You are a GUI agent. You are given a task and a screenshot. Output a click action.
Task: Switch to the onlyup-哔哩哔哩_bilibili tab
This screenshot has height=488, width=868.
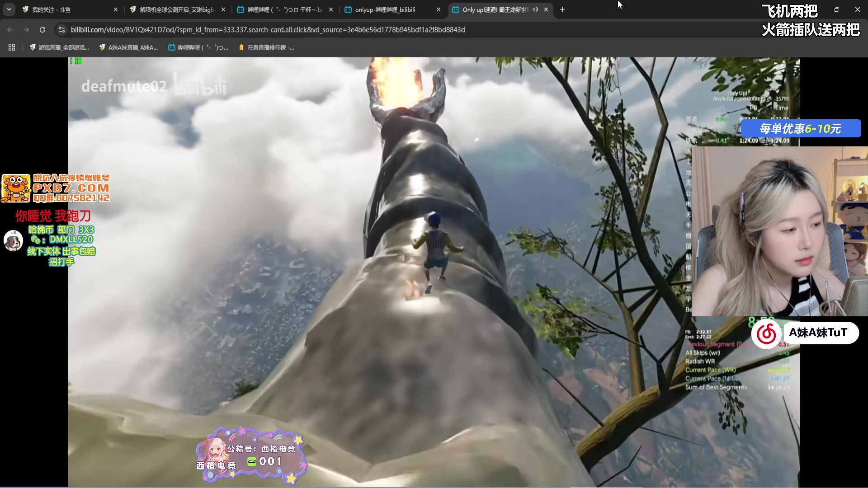point(392,9)
